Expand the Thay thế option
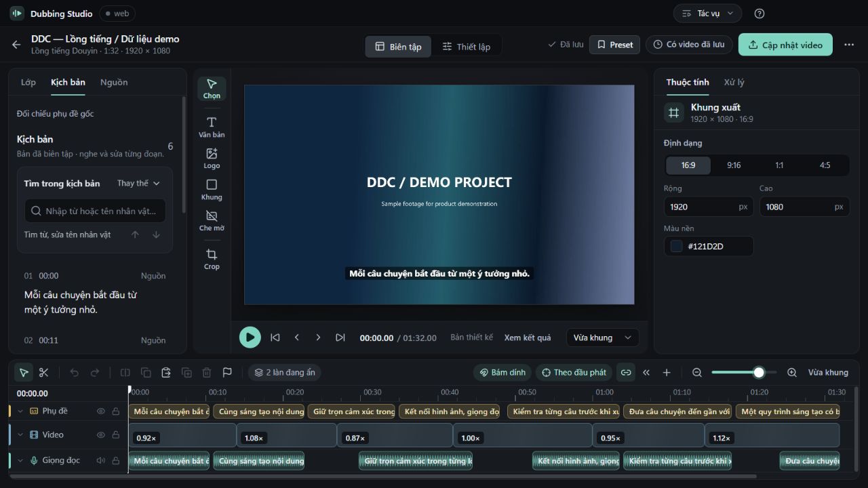 click(x=138, y=183)
